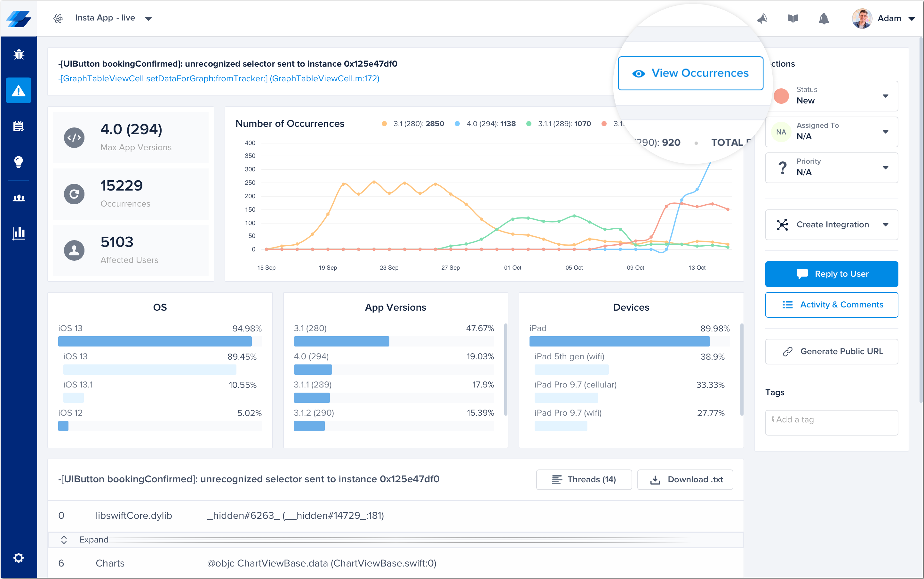Click the View Occurrences button
This screenshot has height=579, width=924.
point(690,73)
